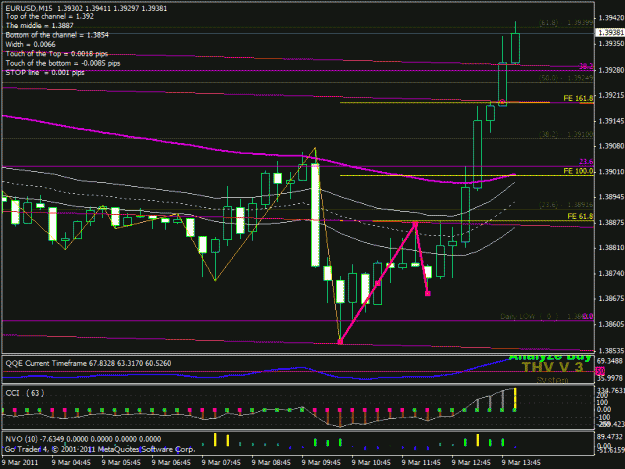Select the 'THV V 3' system label

[x=552, y=367]
